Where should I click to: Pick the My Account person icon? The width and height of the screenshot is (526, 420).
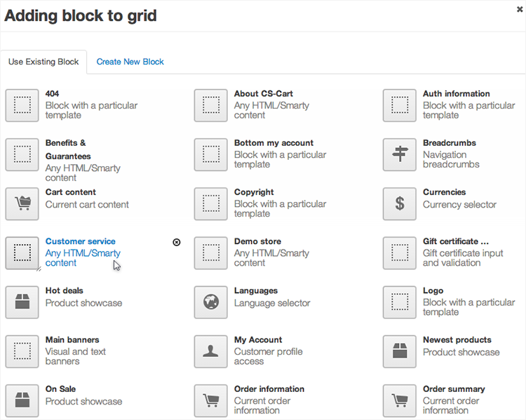point(211,351)
